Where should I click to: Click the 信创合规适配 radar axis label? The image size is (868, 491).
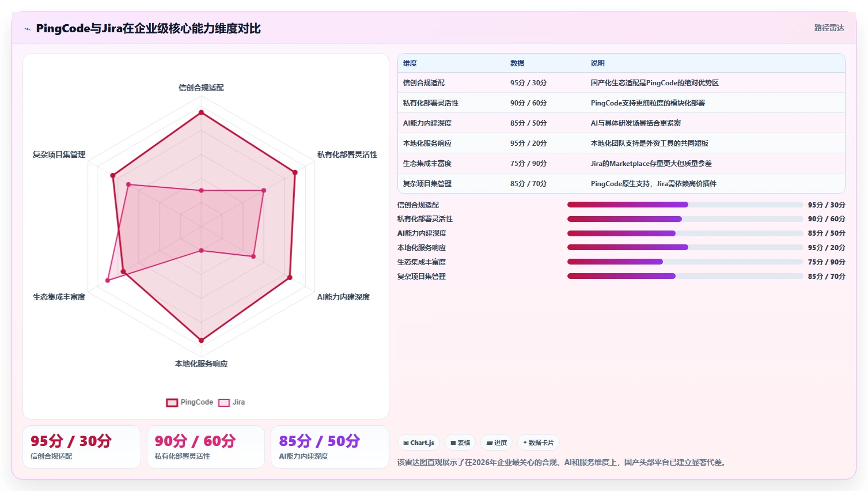coord(201,88)
